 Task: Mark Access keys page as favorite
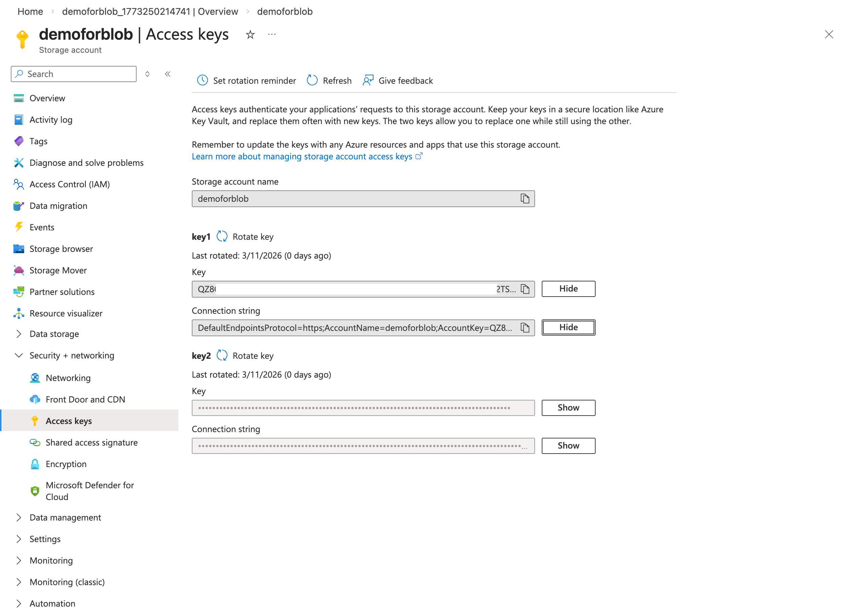pos(250,35)
